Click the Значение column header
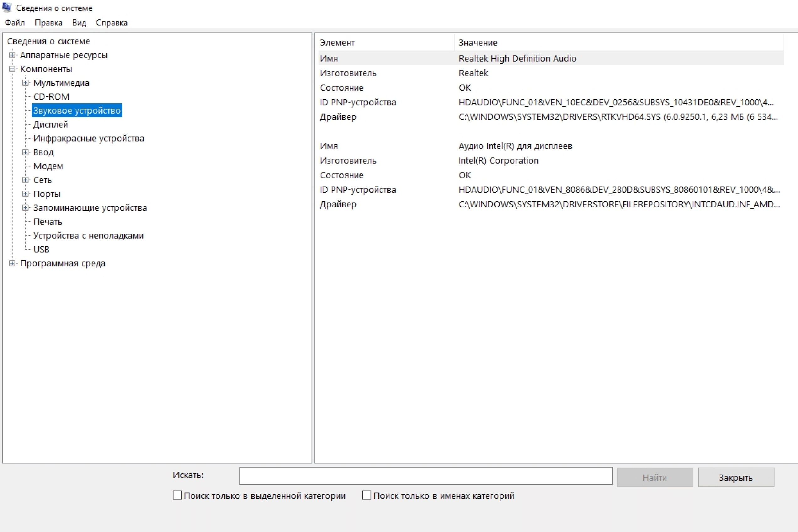Image resolution: width=798 pixels, height=532 pixels. pos(478,43)
